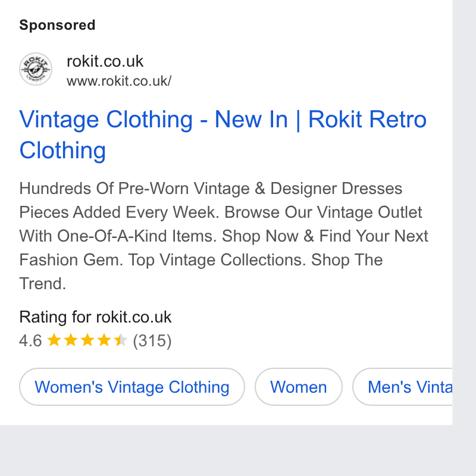Click the 4.6 rating score
The image size is (476, 476).
(x=30, y=340)
